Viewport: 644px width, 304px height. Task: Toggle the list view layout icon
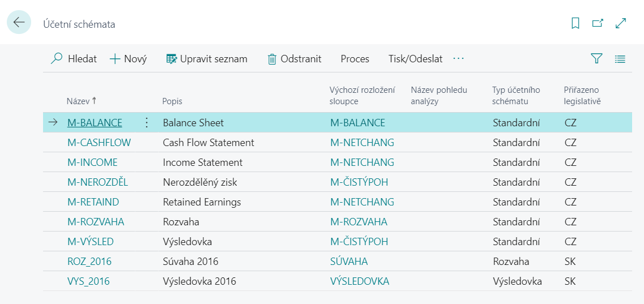(x=620, y=58)
